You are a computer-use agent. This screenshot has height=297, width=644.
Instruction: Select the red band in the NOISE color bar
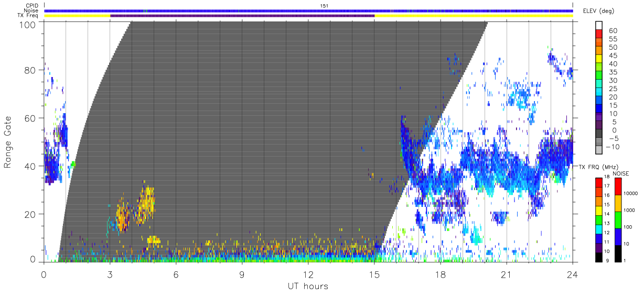point(618,186)
